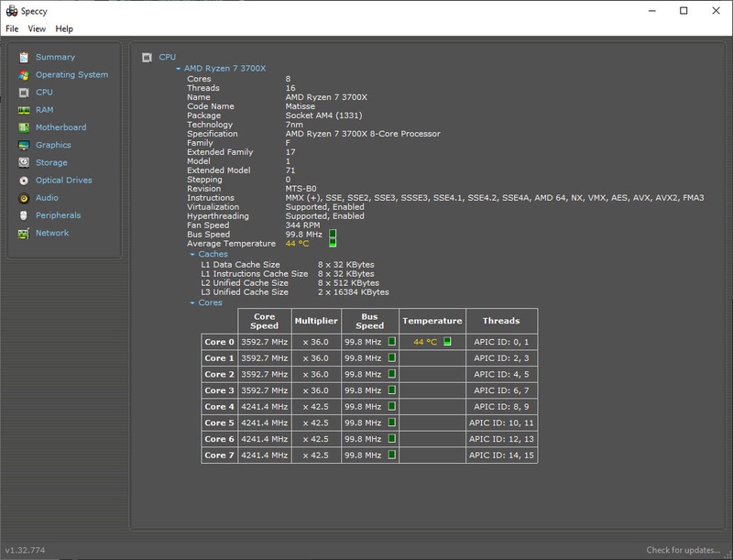This screenshot has width=733, height=560.
Task: Click the Audio speaker icon in sidebar
Action: tap(24, 198)
